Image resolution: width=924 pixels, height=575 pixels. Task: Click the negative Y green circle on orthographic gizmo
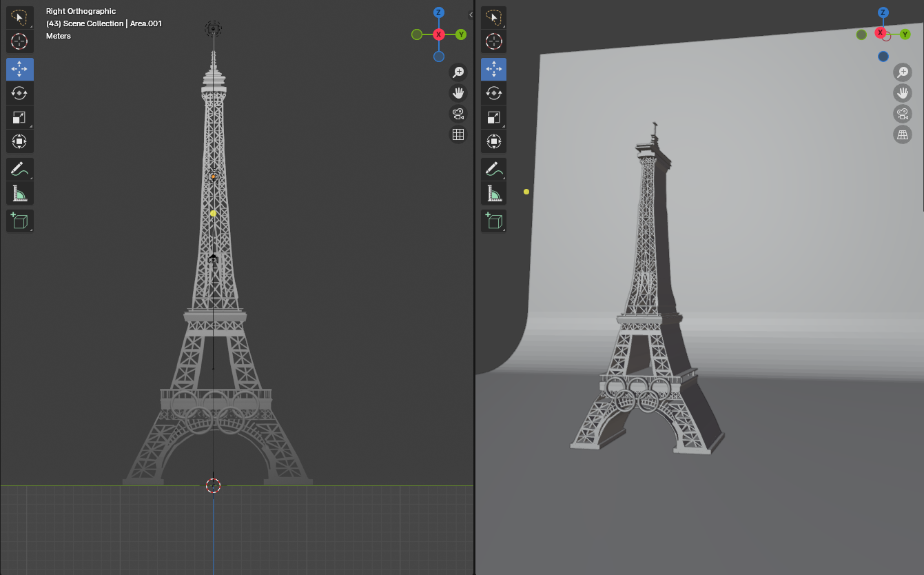tap(417, 34)
